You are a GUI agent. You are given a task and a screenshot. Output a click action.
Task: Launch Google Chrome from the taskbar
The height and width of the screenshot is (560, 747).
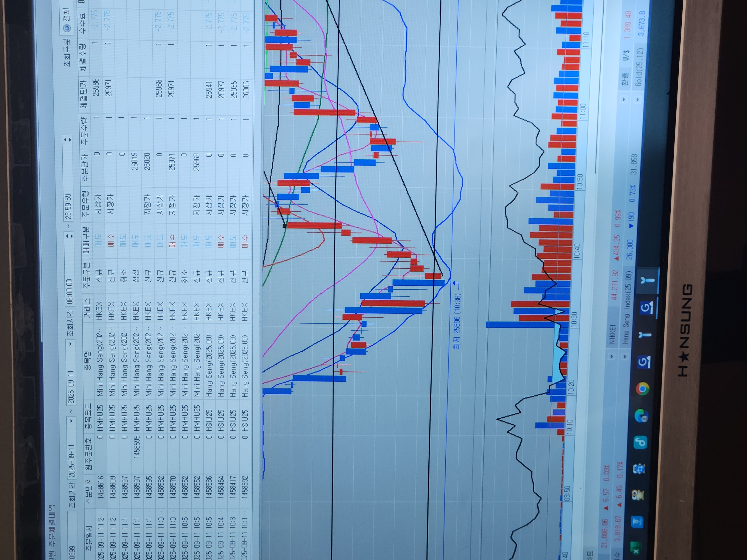(x=642, y=389)
